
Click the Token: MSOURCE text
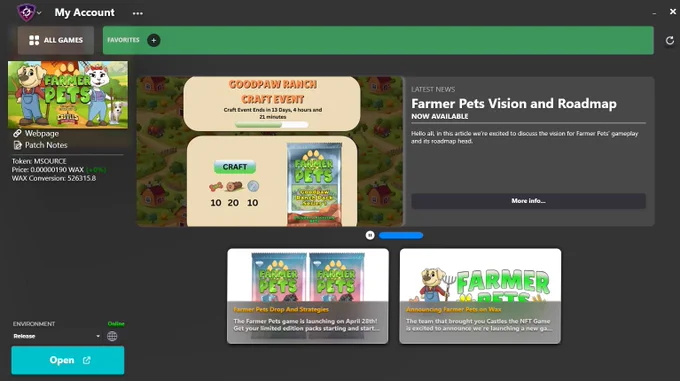pos(39,161)
